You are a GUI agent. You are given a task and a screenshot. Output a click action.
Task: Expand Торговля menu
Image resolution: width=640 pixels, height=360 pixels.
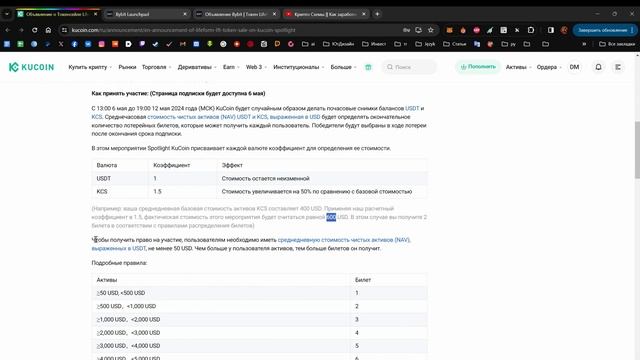click(156, 67)
